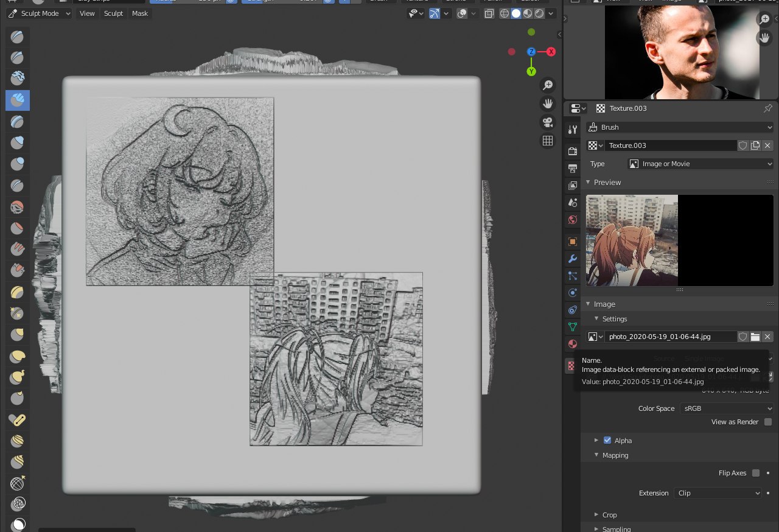Open the overlays options dropdown arrow

coord(473,13)
